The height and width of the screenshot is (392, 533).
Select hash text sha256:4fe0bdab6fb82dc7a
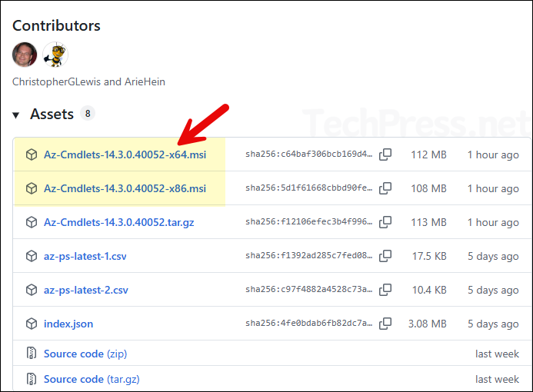point(309,324)
